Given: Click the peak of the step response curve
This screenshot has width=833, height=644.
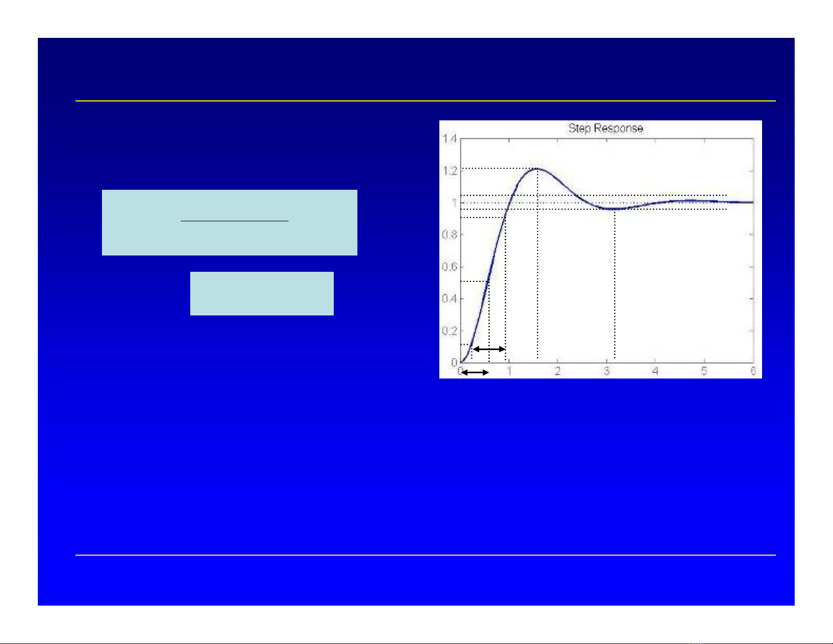Looking at the screenshot, I should pos(538,168).
